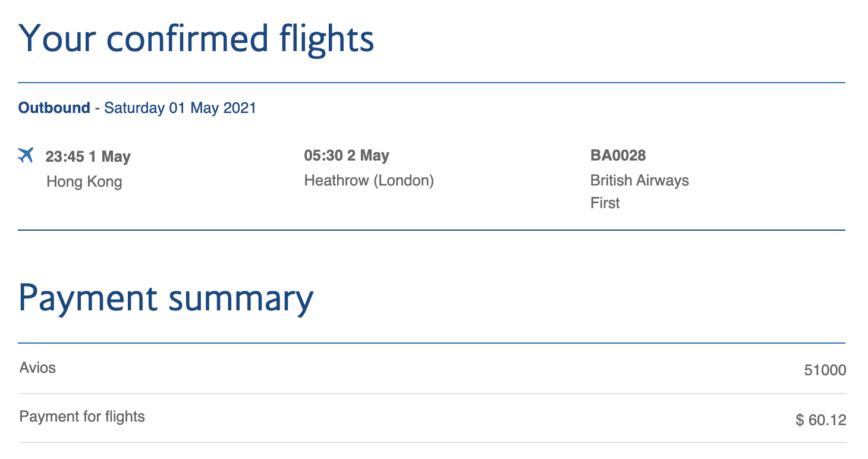Image resolution: width=868 pixels, height=459 pixels.
Task: Click the "British Airways" airline name
Action: (640, 180)
